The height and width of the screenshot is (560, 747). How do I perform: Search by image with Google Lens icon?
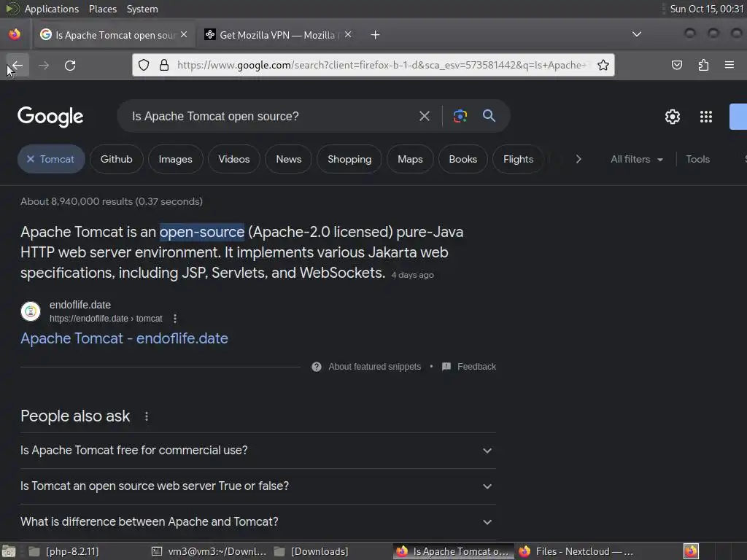point(460,116)
